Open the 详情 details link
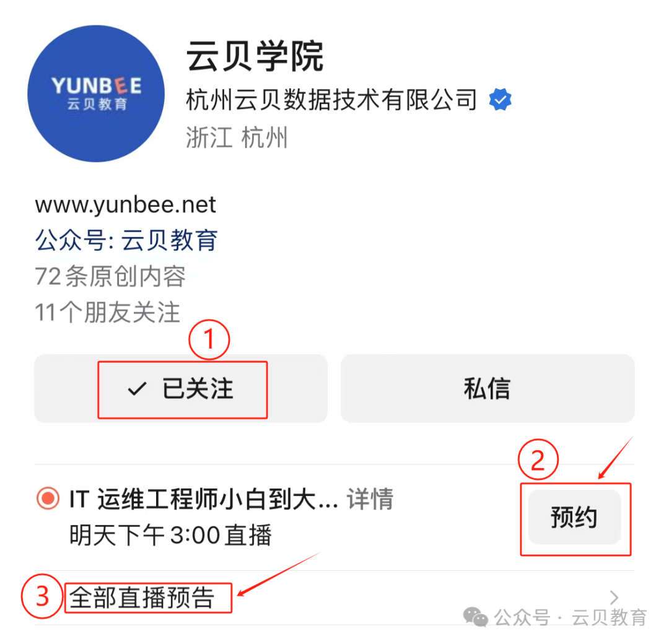669x644 pixels. pos(370,498)
